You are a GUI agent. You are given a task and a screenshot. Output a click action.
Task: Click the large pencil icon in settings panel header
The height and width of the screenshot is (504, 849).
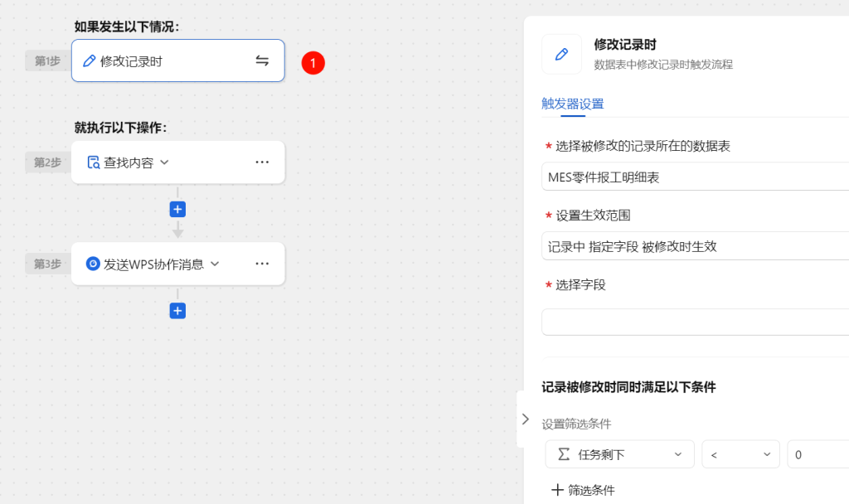tap(561, 54)
